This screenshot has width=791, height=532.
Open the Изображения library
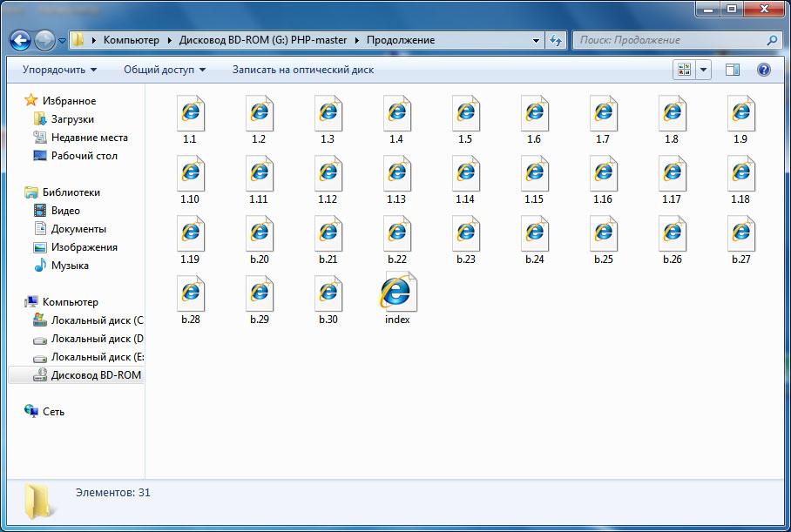click(84, 247)
